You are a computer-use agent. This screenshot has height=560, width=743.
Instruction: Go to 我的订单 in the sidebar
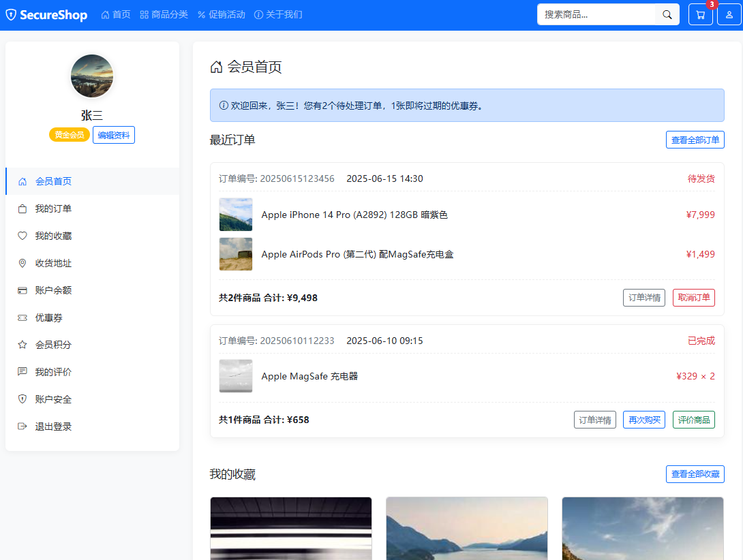click(93, 209)
